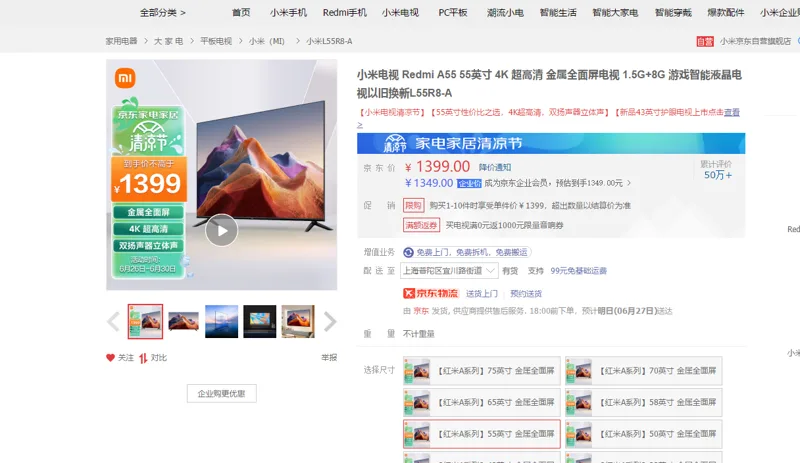Viewport: 800px width, 463px height.
Task: Open Redmi手机 nav item
Action: click(344, 13)
